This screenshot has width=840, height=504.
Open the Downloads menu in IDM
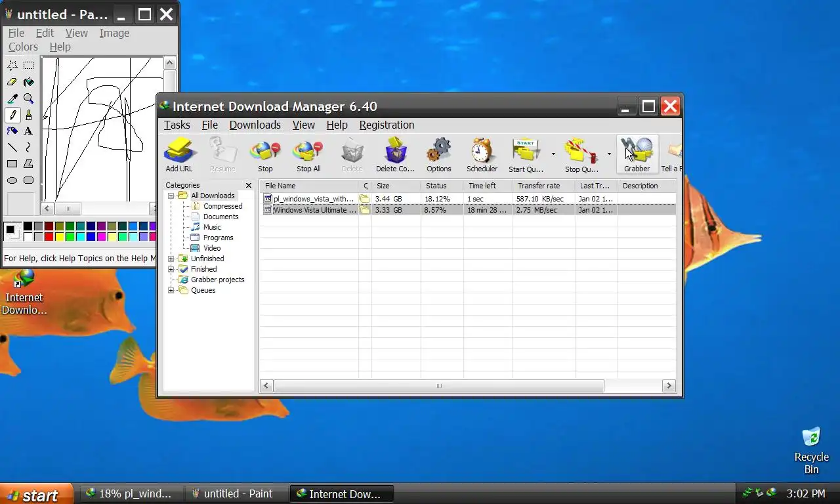click(x=255, y=125)
